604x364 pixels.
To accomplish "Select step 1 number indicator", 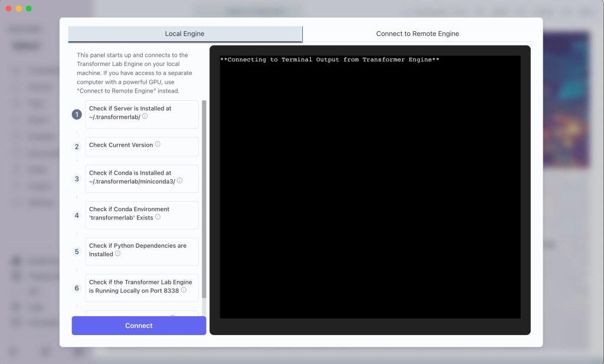I will tap(77, 114).
